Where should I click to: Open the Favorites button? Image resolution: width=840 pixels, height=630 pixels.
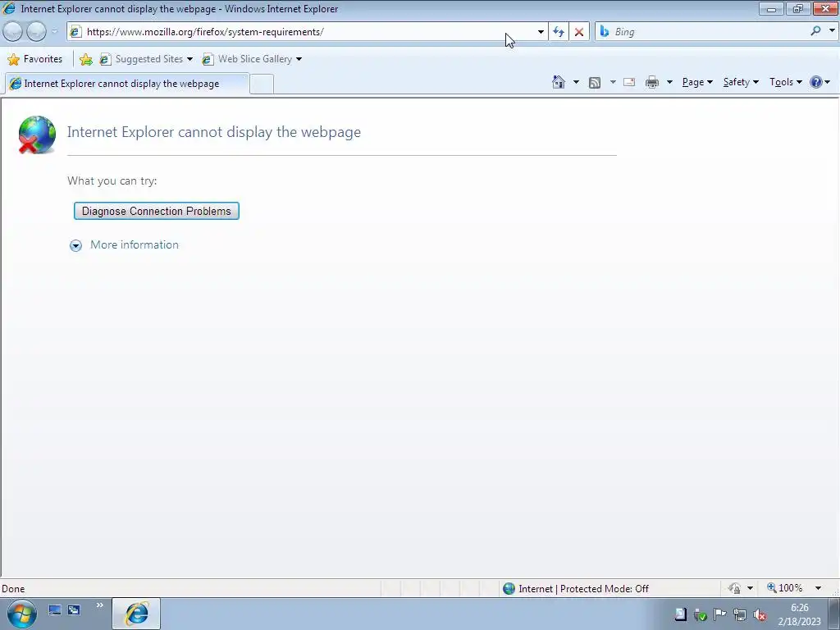point(35,59)
